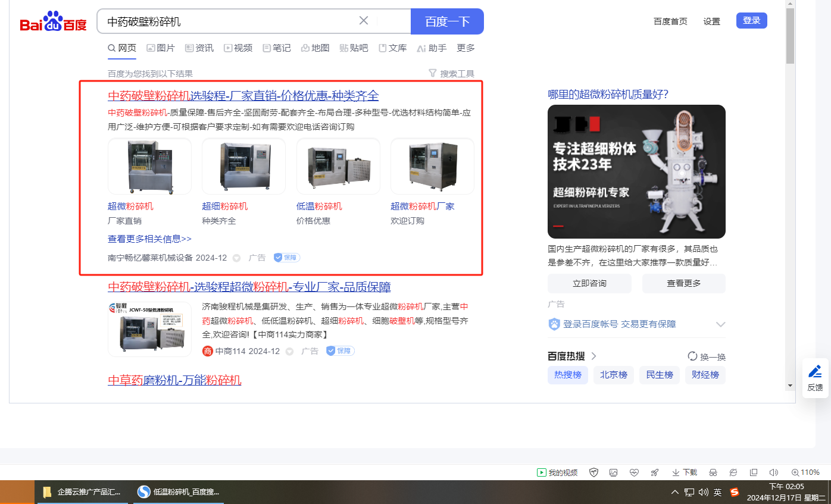Switch to the 地图 search tab
The image size is (831, 504).
(315, 48)
